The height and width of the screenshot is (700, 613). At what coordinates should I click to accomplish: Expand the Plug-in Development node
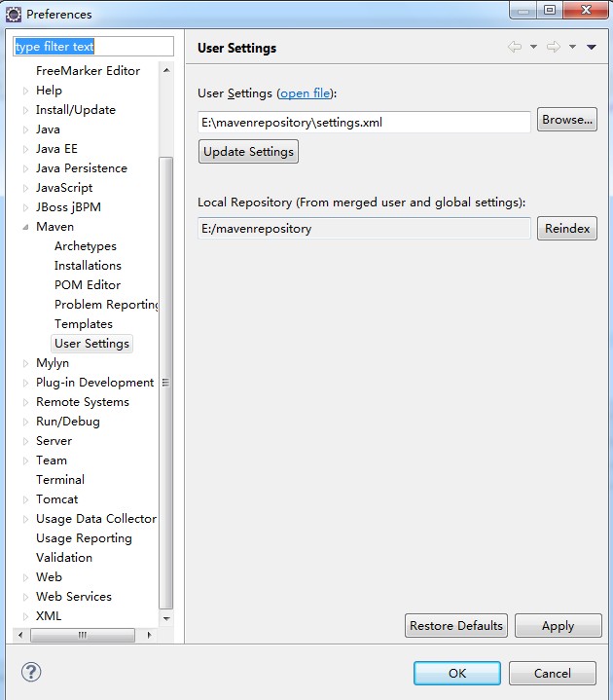[26, 383]
